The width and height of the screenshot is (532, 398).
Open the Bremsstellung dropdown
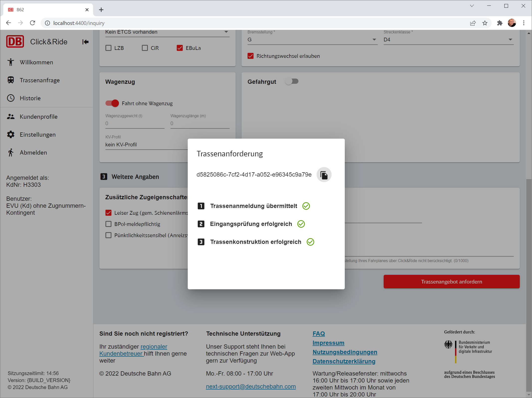[312, 40]
